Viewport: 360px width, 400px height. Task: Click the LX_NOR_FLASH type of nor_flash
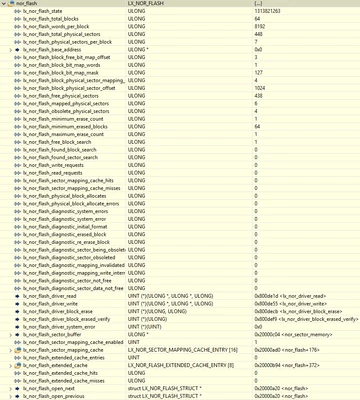pyautogui.click(x=146, y=3)
